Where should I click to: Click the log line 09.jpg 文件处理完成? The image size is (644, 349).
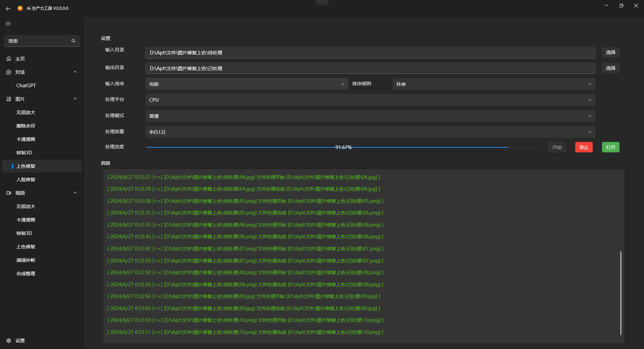click(x=244, y=308)
